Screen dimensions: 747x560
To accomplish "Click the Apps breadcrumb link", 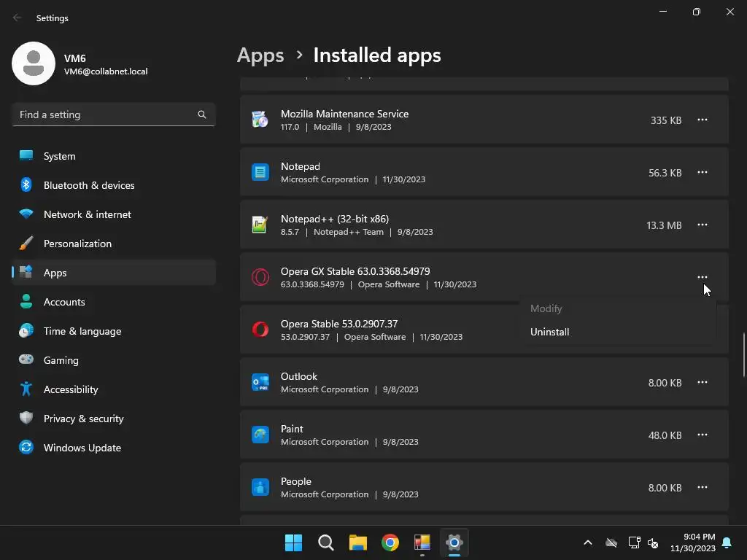I will [260, 55].
